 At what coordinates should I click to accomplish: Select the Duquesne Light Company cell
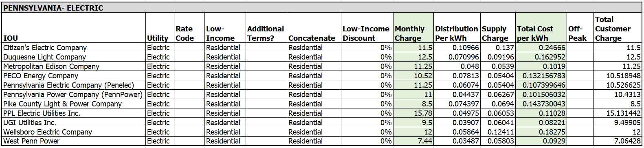click(x=73, y=57)
